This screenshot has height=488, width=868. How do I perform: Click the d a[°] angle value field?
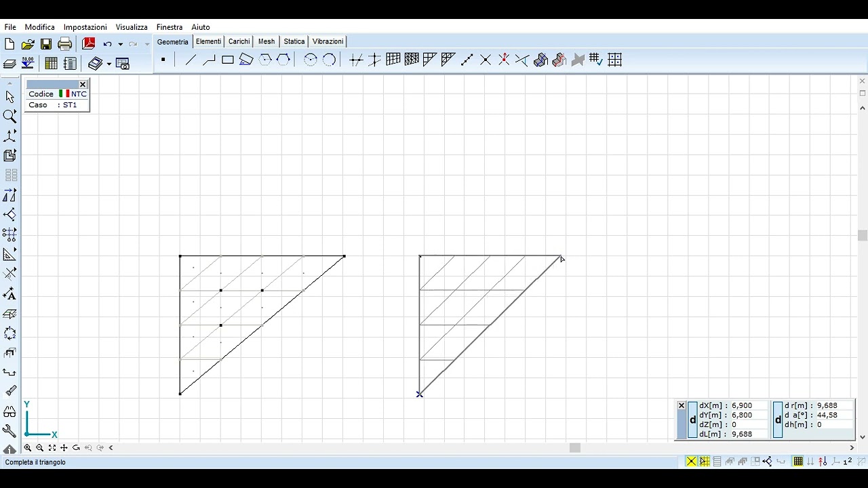click(x=834, y=415)
